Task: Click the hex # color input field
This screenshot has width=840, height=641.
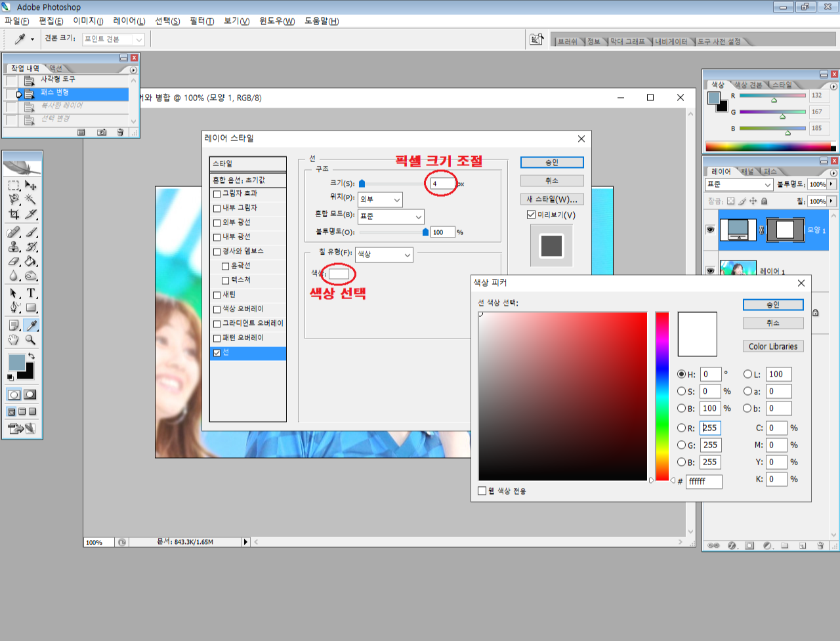Action: point(704,482)
